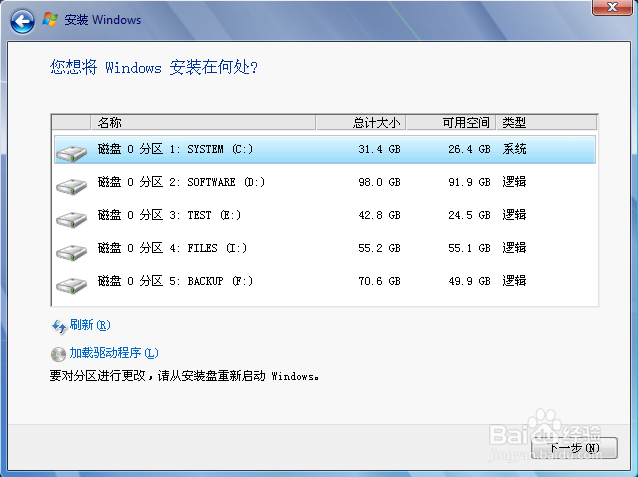Click the 55.2 GB total size value
Viewport: 638px width, 477px height.
[379, 248]
